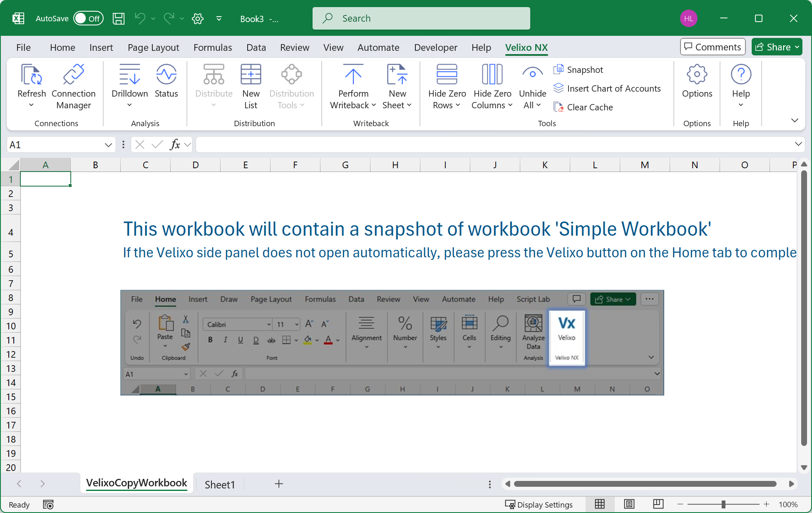The width and height of the screenshot is (812, 513).
Task: Click the horizontal scrollbar
Action: (x=645, y=484)
